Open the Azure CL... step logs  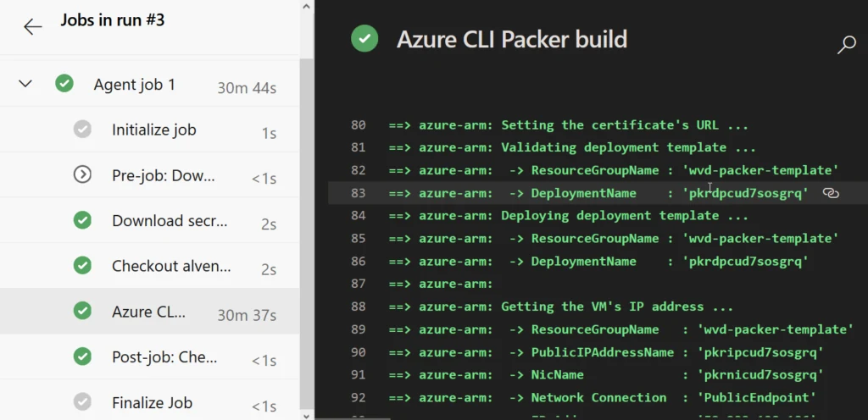(149, 311)
